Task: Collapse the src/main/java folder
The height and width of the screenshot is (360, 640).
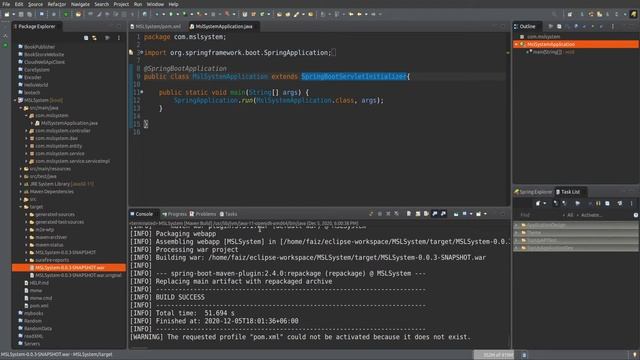Action: (21, 108)
